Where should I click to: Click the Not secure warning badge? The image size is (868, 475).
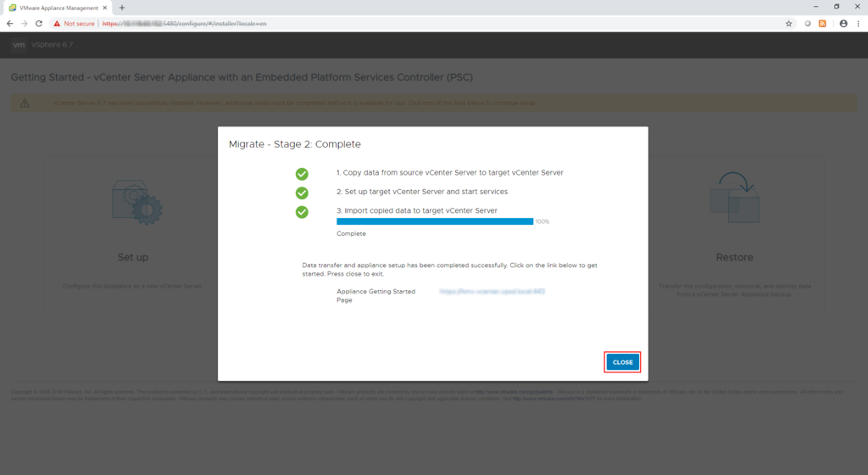click(75, 24)
